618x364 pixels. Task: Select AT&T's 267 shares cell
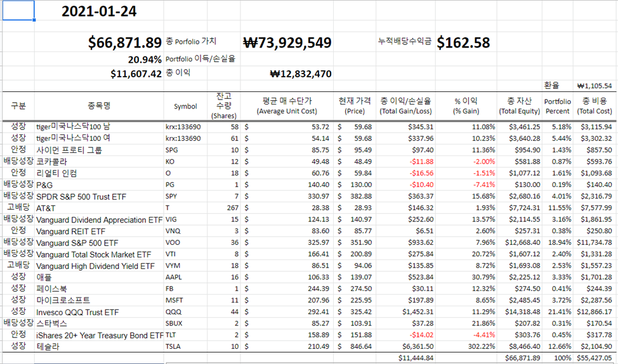coord(224,207)
